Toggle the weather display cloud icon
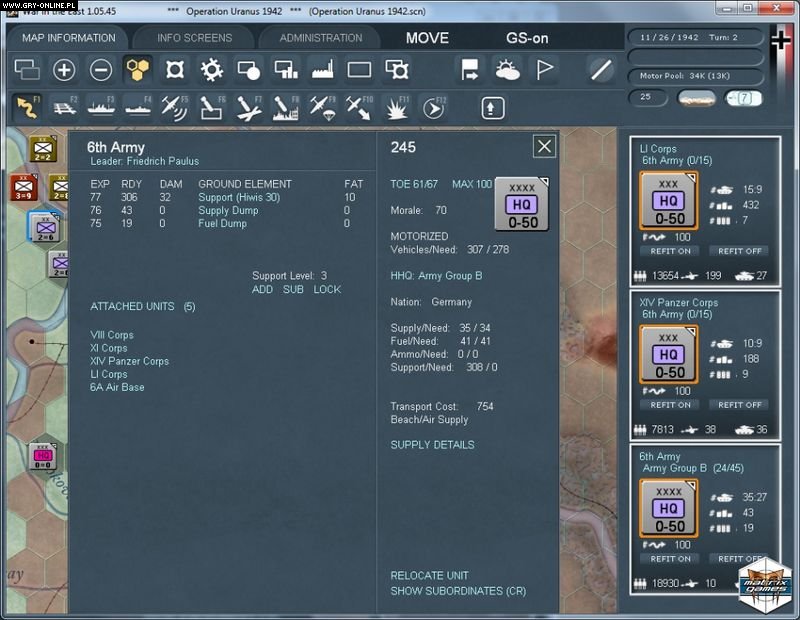Image resolution: width=800 pixels, height=620 pixels. click(506, 70)
